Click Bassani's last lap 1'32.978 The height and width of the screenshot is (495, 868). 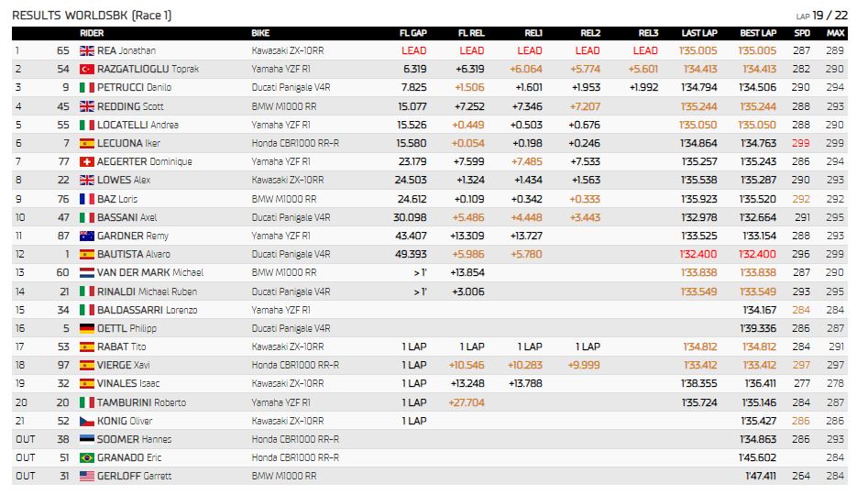pos(699,217)
